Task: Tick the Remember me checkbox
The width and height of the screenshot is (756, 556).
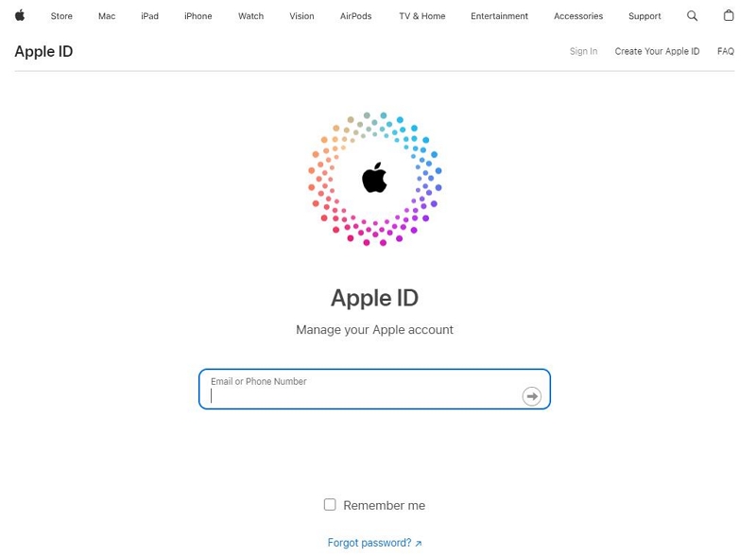Action: tap(330, 504)
